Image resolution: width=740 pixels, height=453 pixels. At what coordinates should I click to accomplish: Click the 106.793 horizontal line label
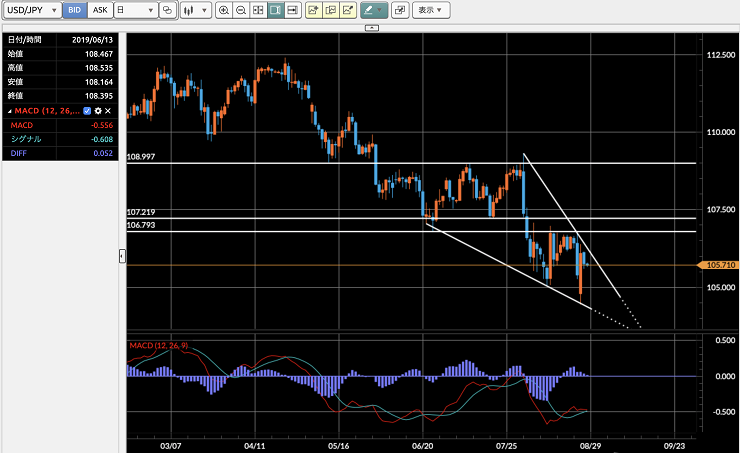coord(141,225)
